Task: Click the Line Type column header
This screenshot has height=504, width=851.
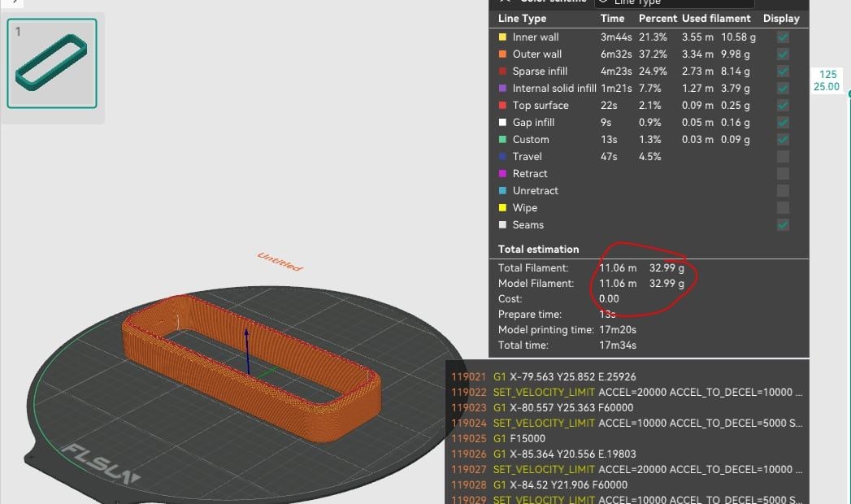Action: 522,19
